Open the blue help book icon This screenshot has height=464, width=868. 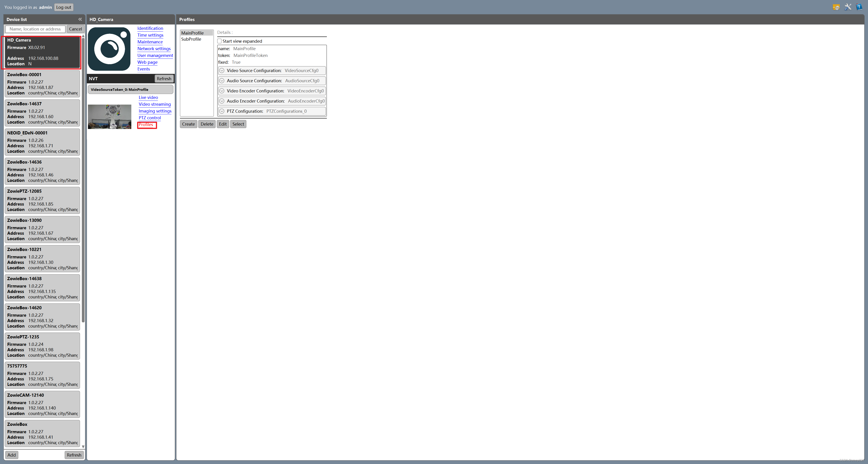tap(859, 7)
